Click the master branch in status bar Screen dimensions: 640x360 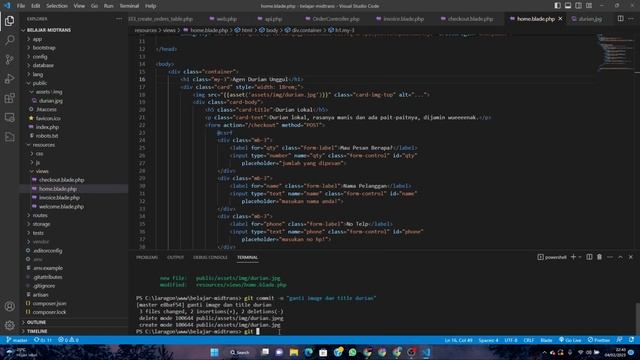17,340
